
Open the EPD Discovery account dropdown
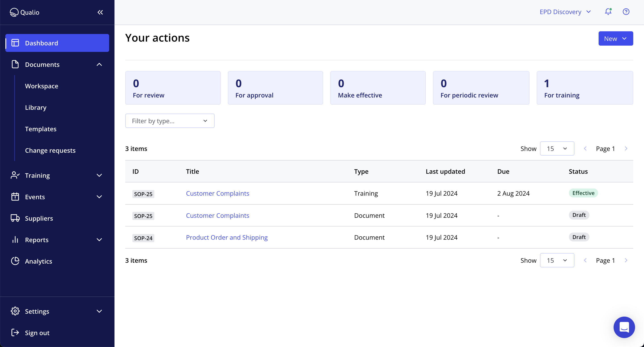tap(565, 11)
